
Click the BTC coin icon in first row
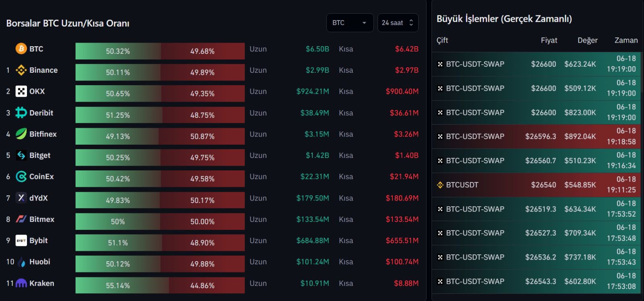coord(21,49)
